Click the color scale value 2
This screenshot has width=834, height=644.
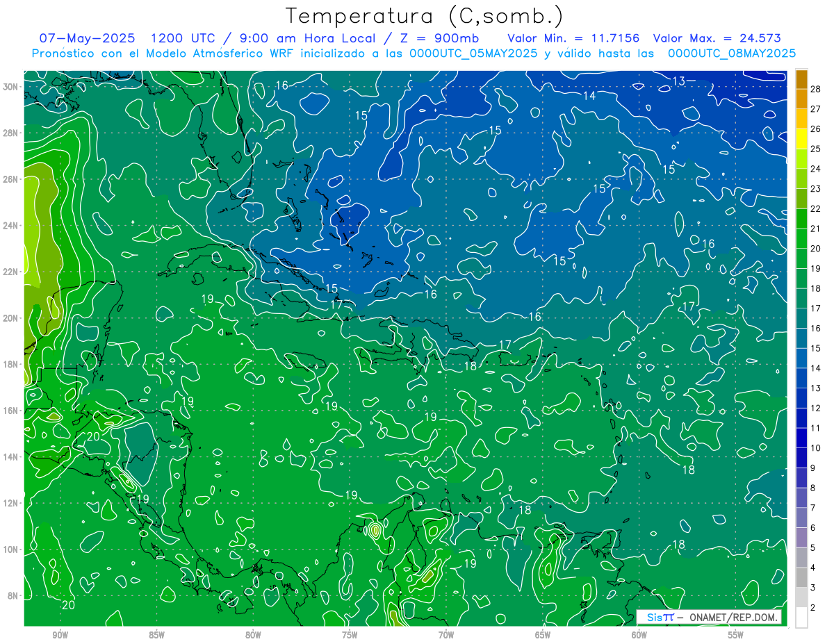813,608
